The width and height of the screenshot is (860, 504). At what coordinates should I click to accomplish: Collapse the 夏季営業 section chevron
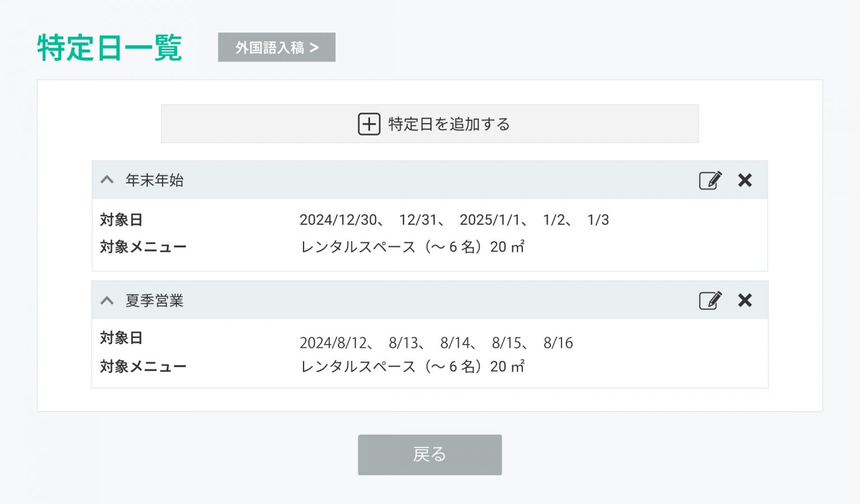pos(107,300)
